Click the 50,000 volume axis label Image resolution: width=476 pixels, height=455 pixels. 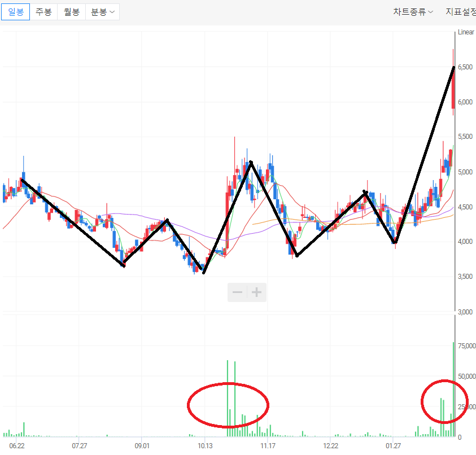pyautogui.click(x=467, y=377)
